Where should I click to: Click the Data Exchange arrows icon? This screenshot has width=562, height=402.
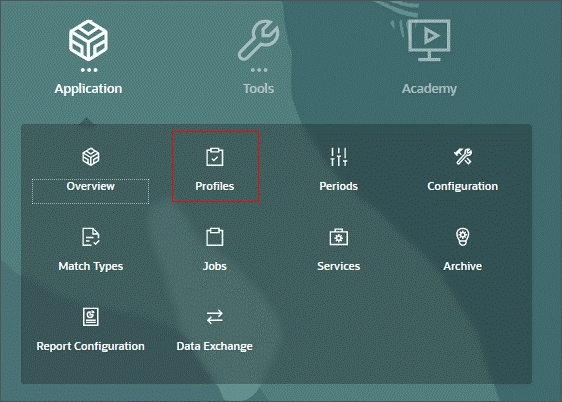pyautogui.click(x=215, y=317)
